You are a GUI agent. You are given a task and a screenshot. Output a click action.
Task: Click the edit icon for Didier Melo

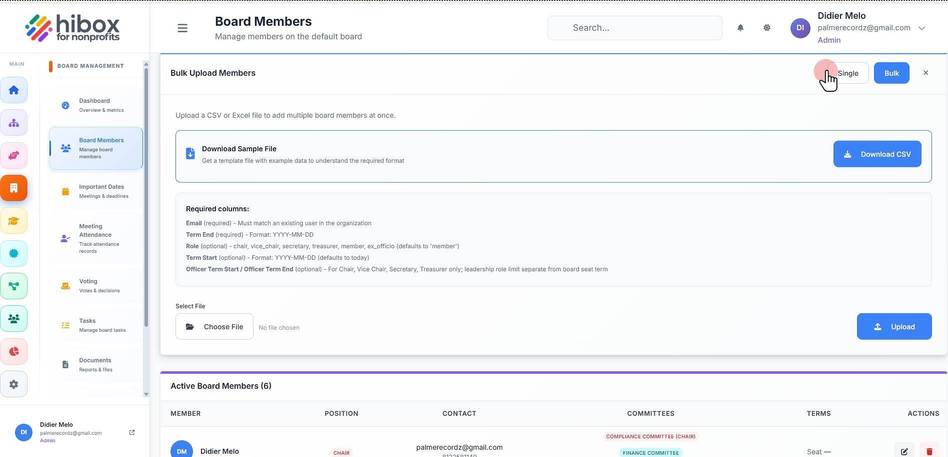tap(904, 451)
